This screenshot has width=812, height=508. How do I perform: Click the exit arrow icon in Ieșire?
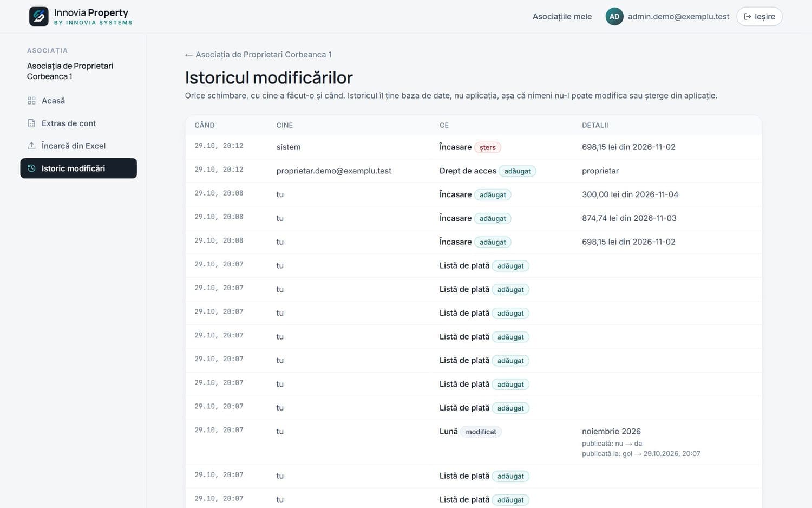[748, 16]
